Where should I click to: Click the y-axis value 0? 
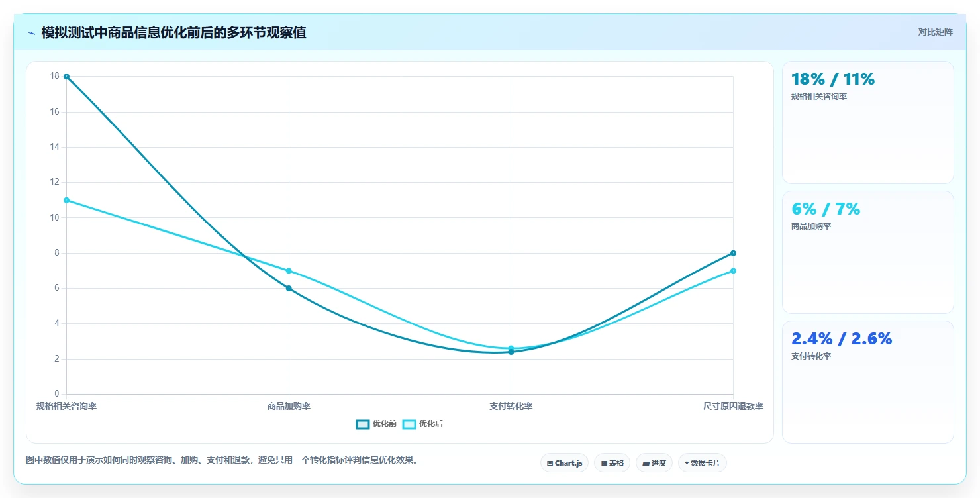pyautogui.click(x=57, y=394)
